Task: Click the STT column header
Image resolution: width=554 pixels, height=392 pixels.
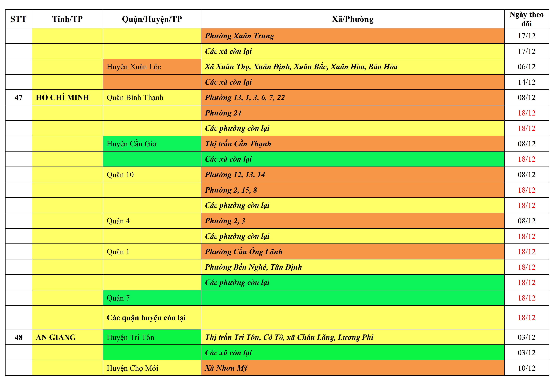Action: [19, 19]
